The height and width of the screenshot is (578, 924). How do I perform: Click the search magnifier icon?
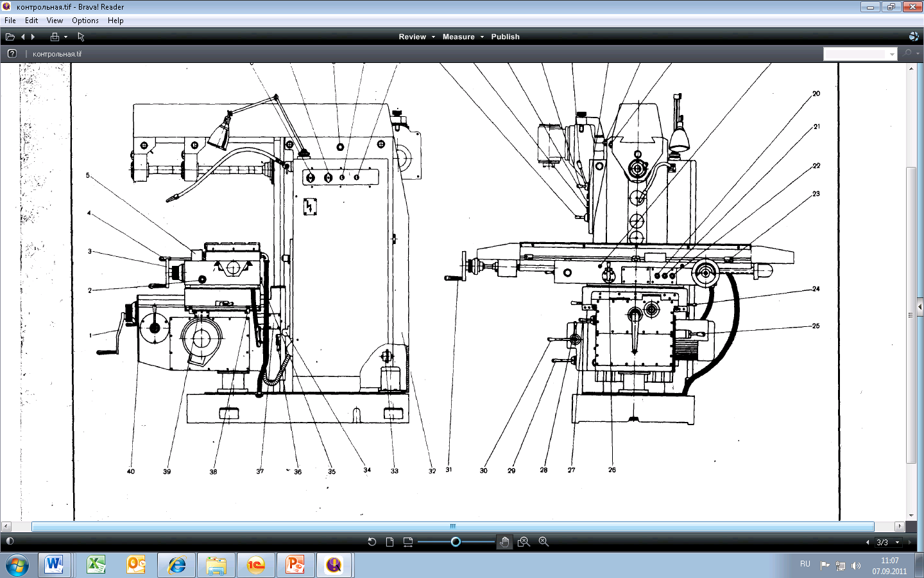coord(907,53)
